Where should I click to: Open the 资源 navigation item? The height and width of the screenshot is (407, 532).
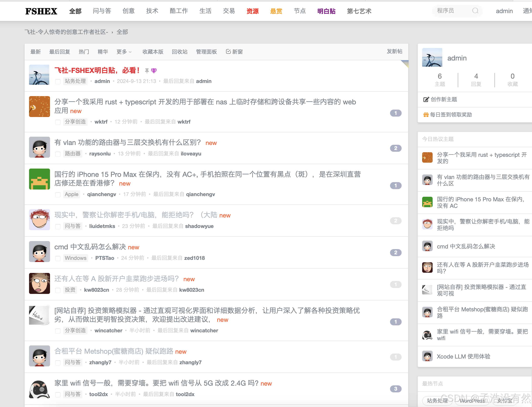(x=252, y=11)
